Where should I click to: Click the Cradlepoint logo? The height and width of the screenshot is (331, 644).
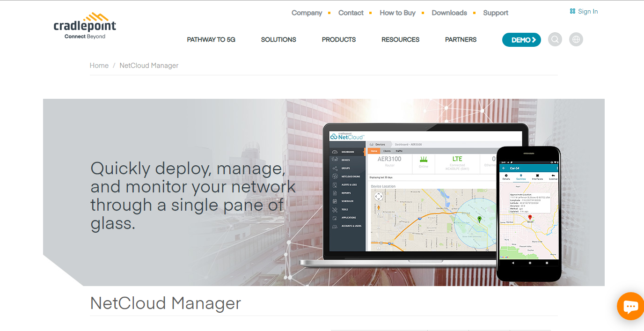tap(85, 26)
